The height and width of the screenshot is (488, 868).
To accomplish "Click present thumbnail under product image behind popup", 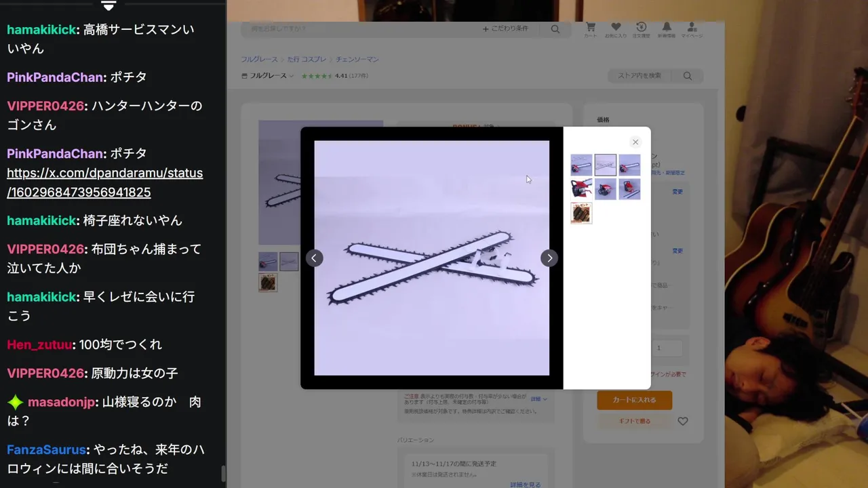I will pyautogui.click(x=268, y=283).
